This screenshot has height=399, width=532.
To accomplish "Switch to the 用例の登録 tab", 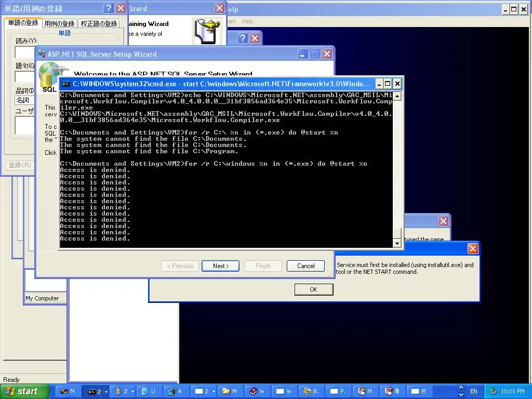I will [59, 23].
